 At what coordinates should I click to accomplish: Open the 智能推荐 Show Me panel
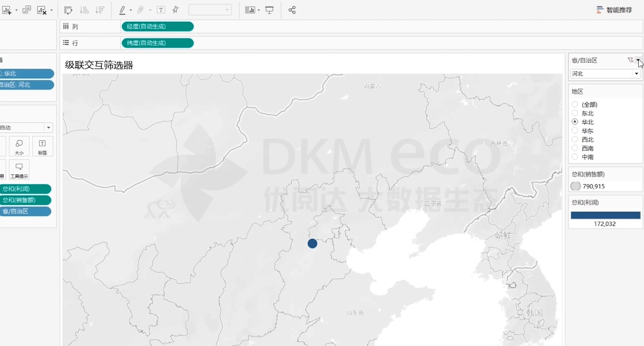pyautogui.click(x=615, y=10)
